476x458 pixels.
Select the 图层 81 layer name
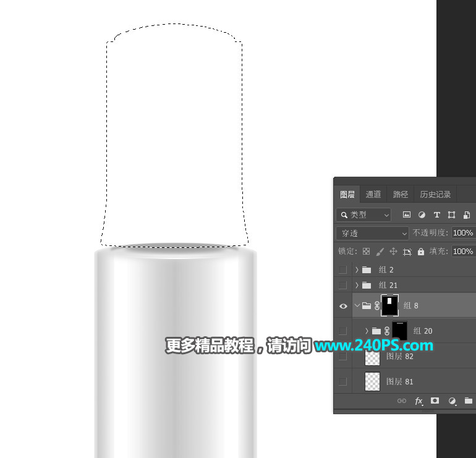pos(399,381)
